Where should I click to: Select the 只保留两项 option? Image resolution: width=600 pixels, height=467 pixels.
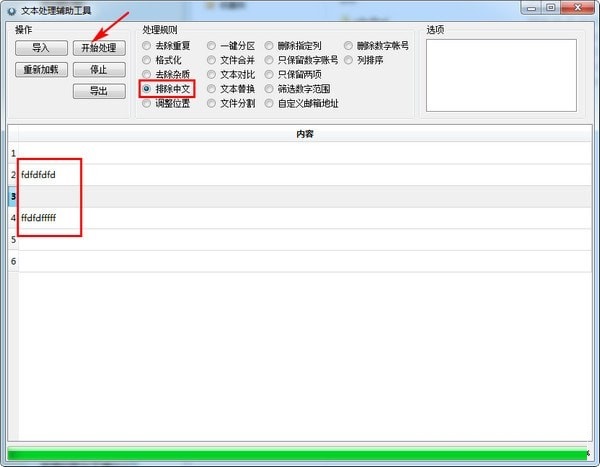click(x=293, y=74)
